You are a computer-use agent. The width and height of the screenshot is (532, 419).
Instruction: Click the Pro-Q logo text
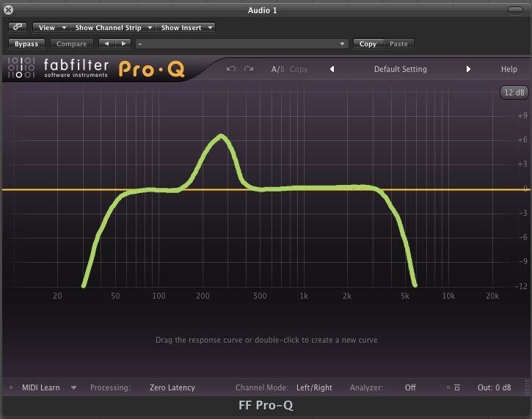point(152,69)
